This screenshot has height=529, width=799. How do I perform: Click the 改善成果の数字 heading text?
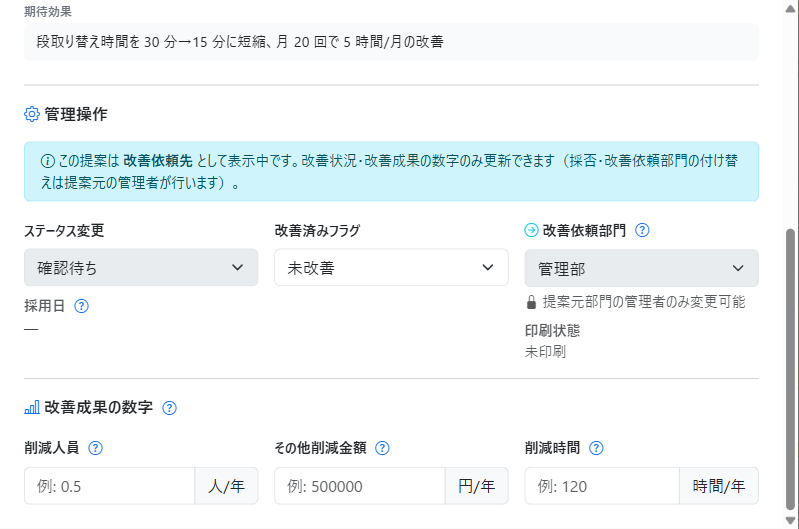click(98, 407)
